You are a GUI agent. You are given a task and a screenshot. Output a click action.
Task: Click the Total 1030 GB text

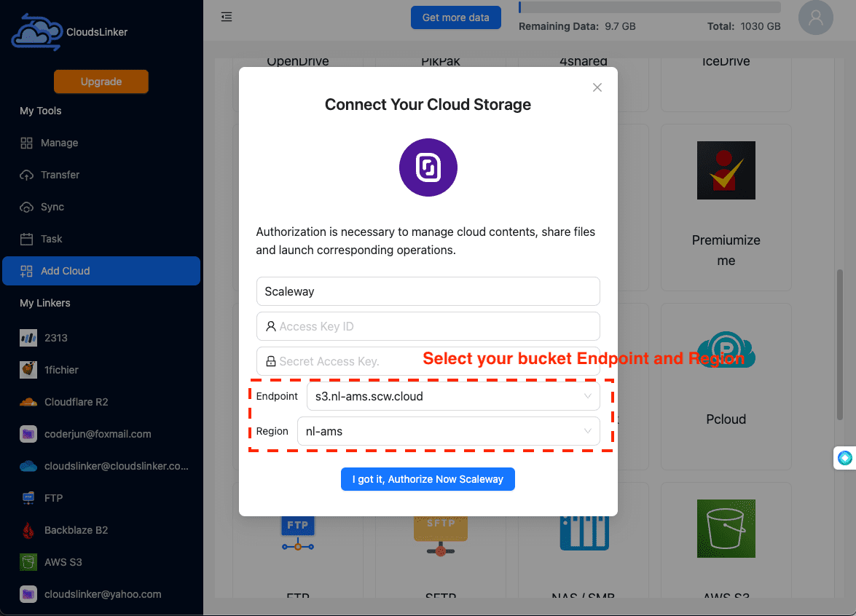(x=744, y=26)
